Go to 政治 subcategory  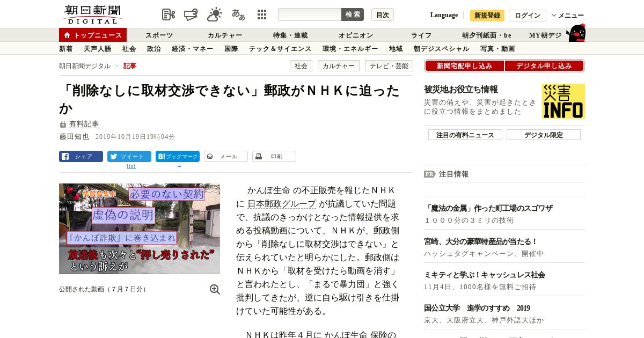point(154,49)
